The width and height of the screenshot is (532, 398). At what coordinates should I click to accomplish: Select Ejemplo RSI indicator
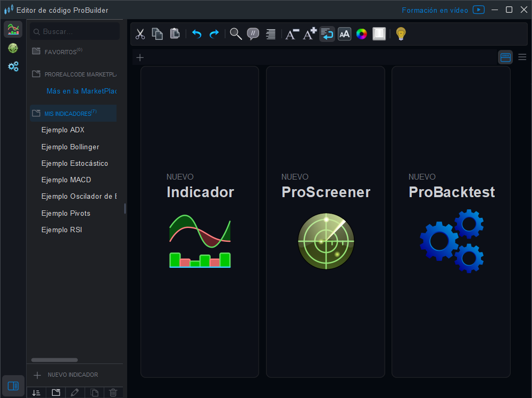tap(61, 230)
